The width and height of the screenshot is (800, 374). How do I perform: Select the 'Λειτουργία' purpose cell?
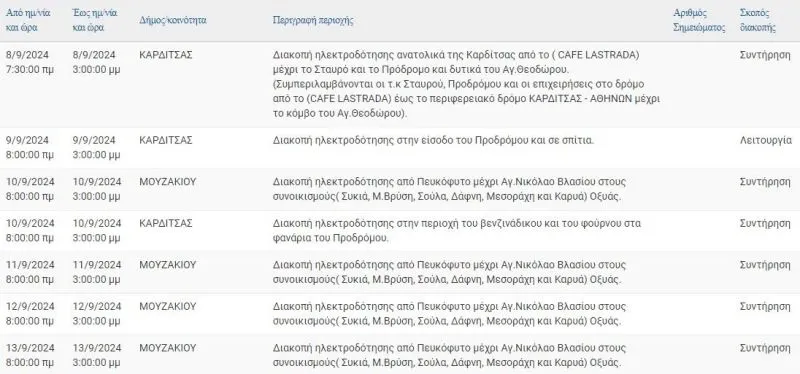[x=765, y=140]
